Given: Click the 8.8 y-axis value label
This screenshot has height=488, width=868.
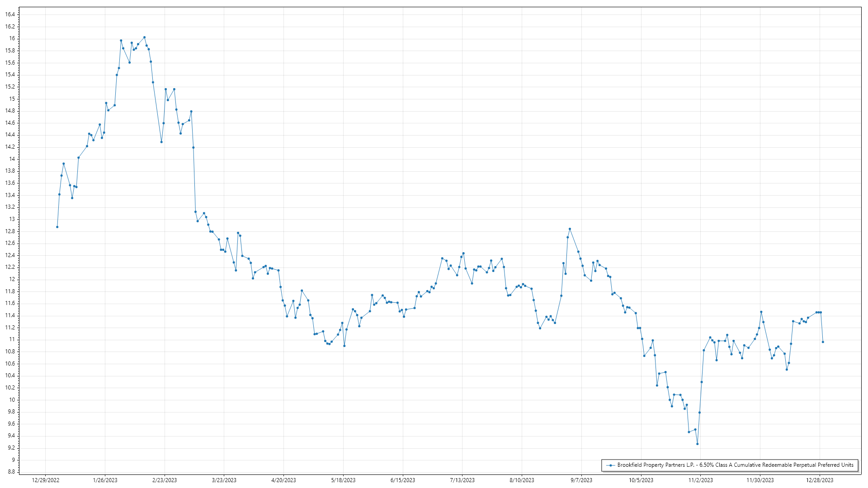Looking at the screenshot, I should coord(11,472).
